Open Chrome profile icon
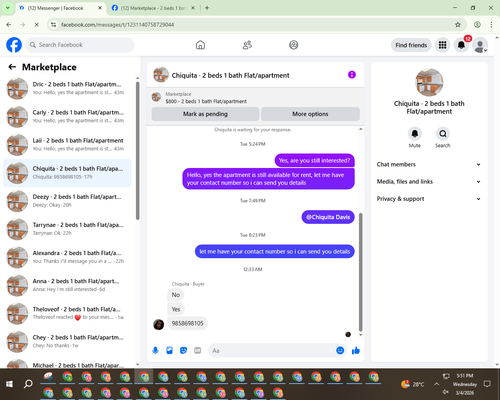Screen dimensions: 500x400 point(477,24)
